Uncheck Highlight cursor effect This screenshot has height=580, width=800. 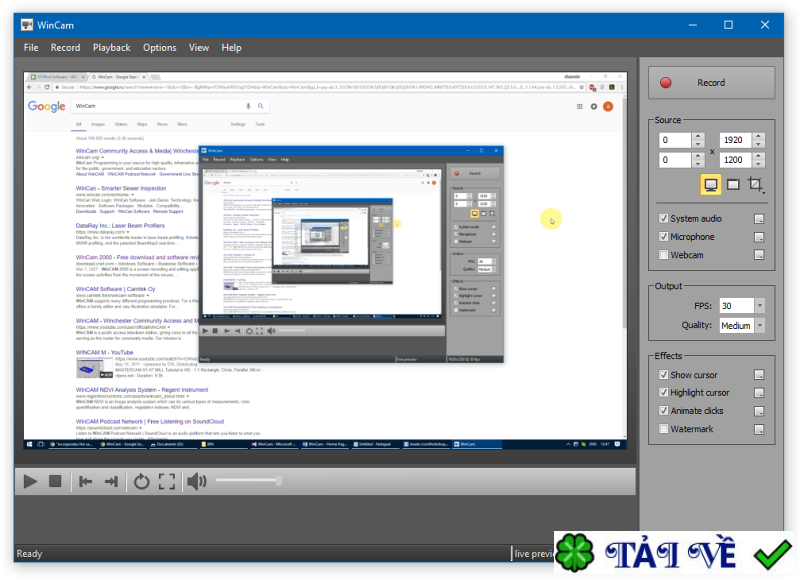click(x=663, y=393)
